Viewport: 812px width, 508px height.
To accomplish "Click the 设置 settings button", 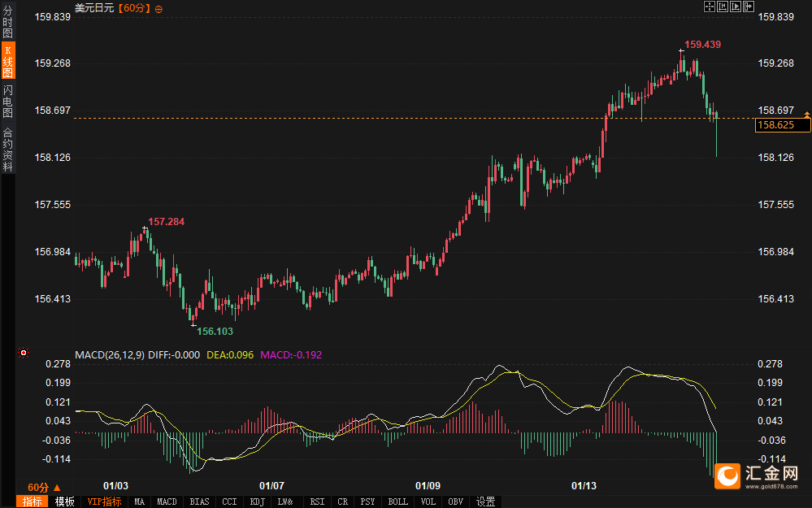I will pyautogui.click(x=486, y=501).
